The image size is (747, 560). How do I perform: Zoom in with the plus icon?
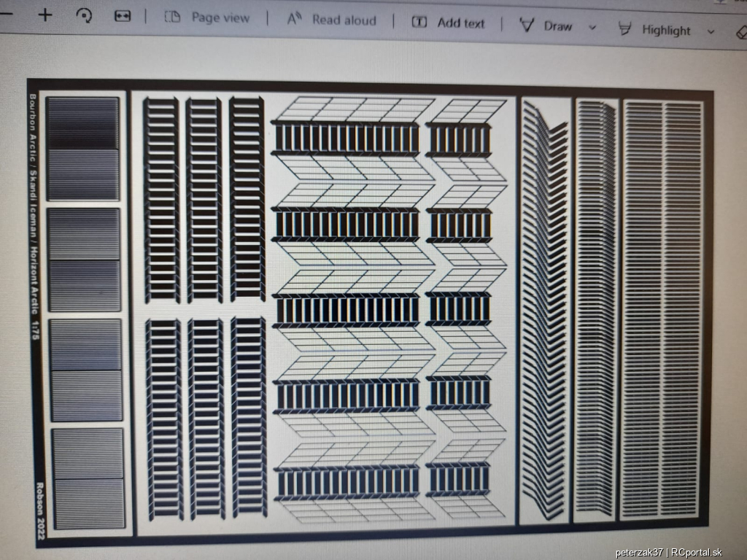[45, 15]
